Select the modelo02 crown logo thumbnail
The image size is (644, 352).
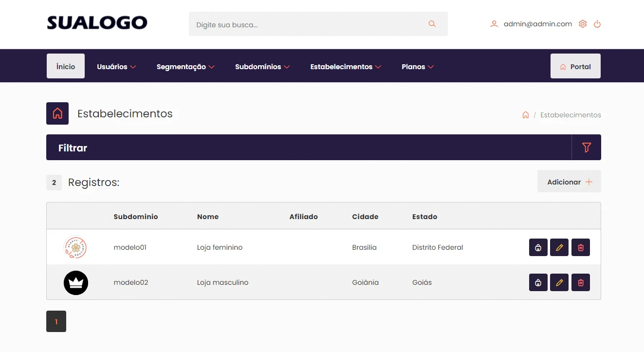click(76, 282)
